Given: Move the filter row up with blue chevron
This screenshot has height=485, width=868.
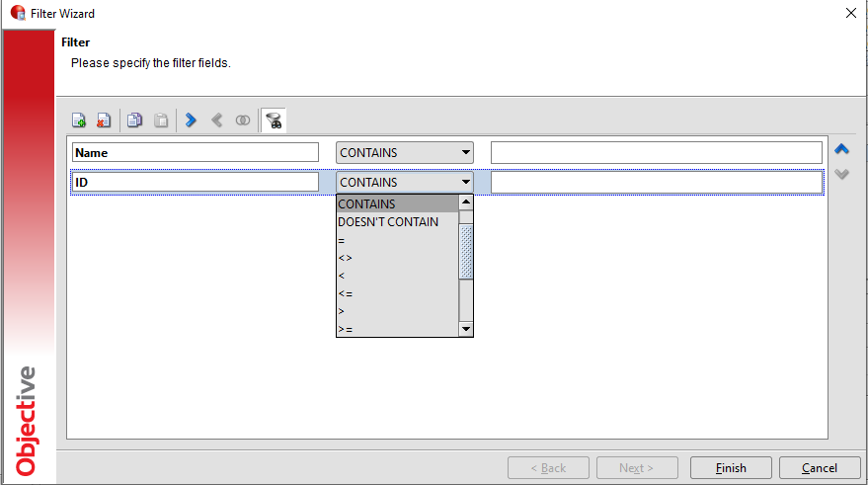Looking at the screenshot, I should click(x=841, y=150).
